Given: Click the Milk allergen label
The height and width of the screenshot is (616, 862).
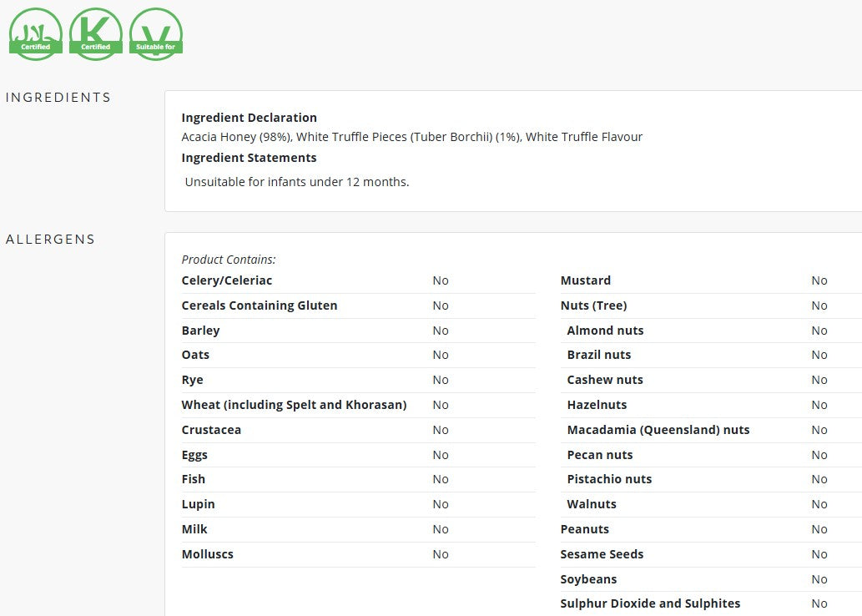Looking at the screenshot, I should [194, 529].
